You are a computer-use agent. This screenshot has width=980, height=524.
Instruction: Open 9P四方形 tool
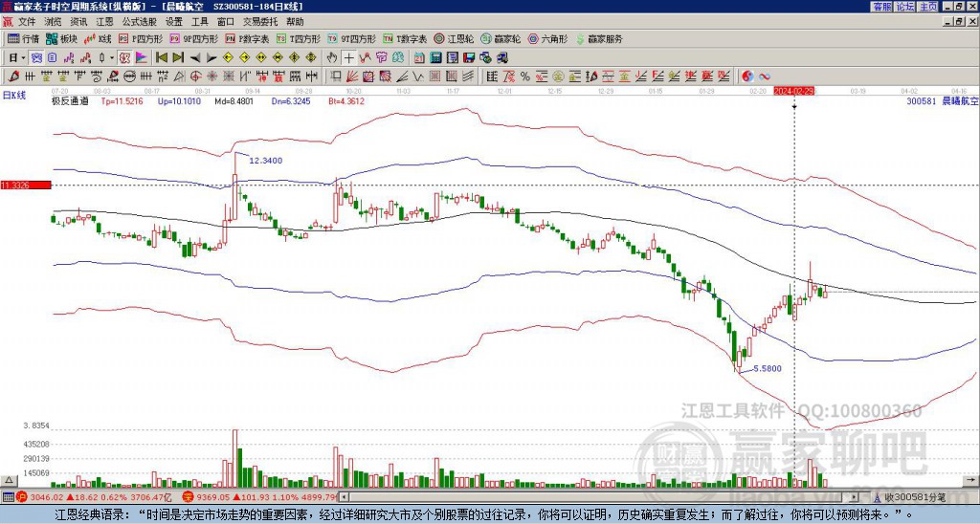point(193,38)
